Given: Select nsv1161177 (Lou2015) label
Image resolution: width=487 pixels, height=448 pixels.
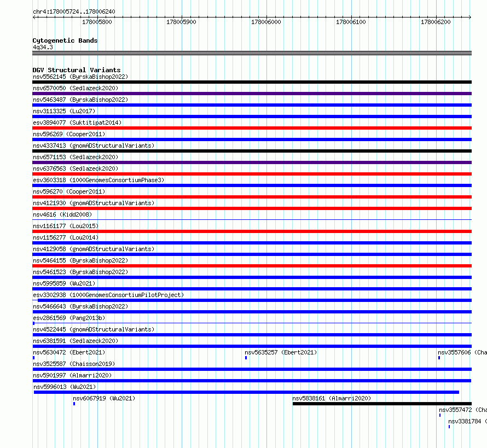Looking at the screenshot, I should pyautogui.click(x=66, y=226).
